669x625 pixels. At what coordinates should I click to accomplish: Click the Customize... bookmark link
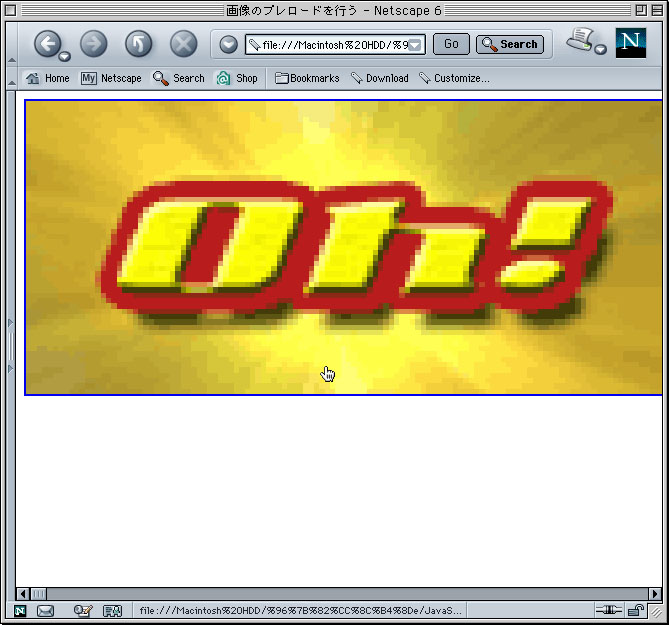(x=454, y=78)
